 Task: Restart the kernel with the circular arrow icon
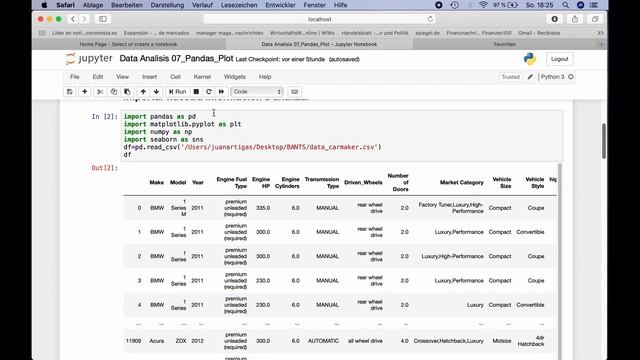209,92
